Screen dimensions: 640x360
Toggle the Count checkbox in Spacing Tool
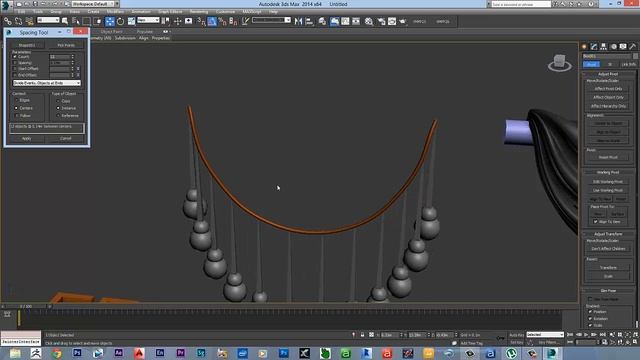tap(15, 57)
